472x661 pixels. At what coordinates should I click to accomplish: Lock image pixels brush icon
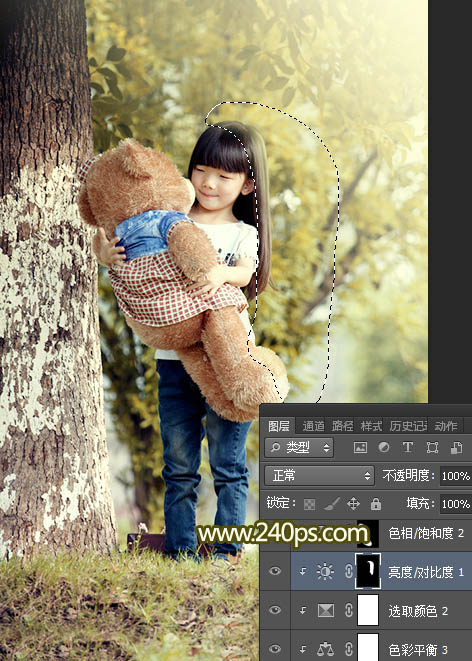coord(332,504)
